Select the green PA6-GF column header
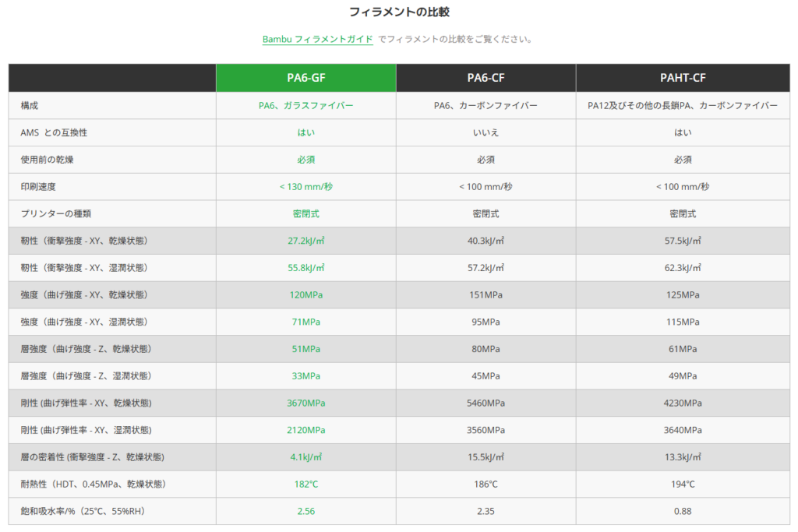 tap(305, 78)
